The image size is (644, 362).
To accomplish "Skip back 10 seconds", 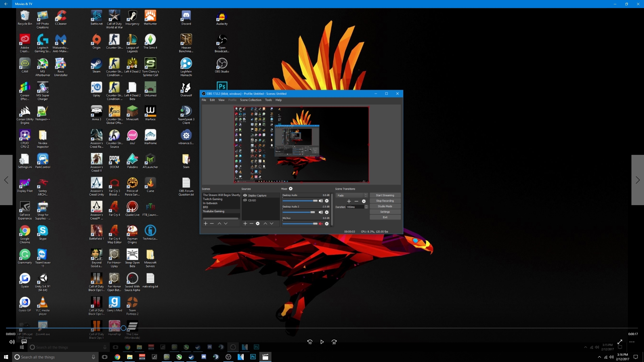I will click(x=310, y=342).
